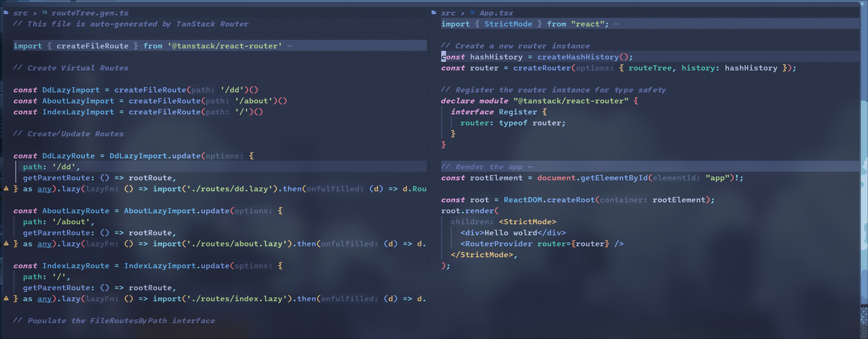Click the "DdLazyRoute" constant name
The width and height of the screenshot is (868, 339).
point(68,156)
